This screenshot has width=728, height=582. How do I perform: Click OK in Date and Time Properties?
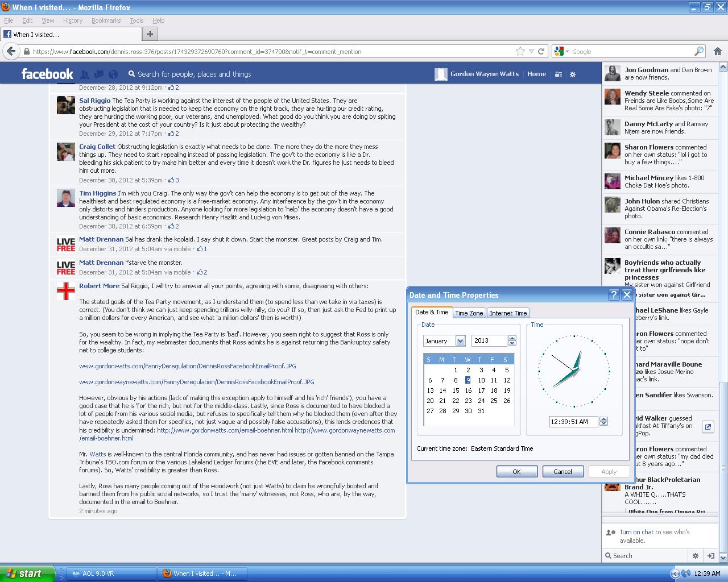point(516,472)
